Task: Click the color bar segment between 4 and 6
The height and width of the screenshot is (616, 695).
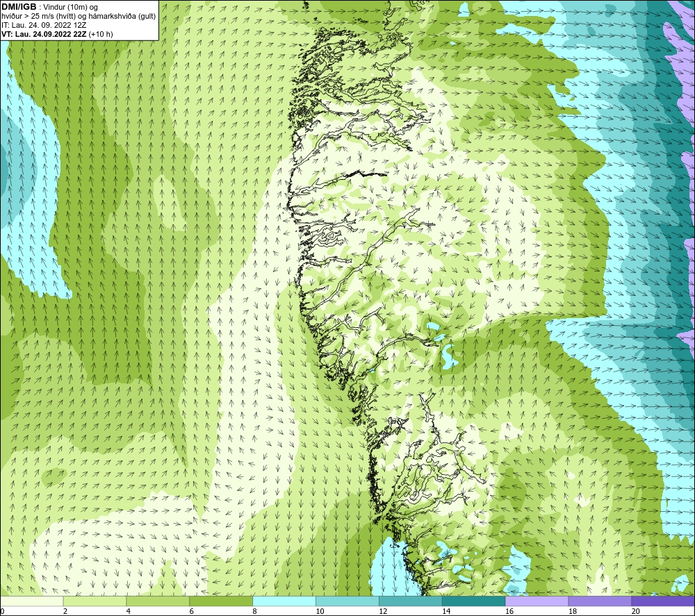Action: (x=158, y=601)
